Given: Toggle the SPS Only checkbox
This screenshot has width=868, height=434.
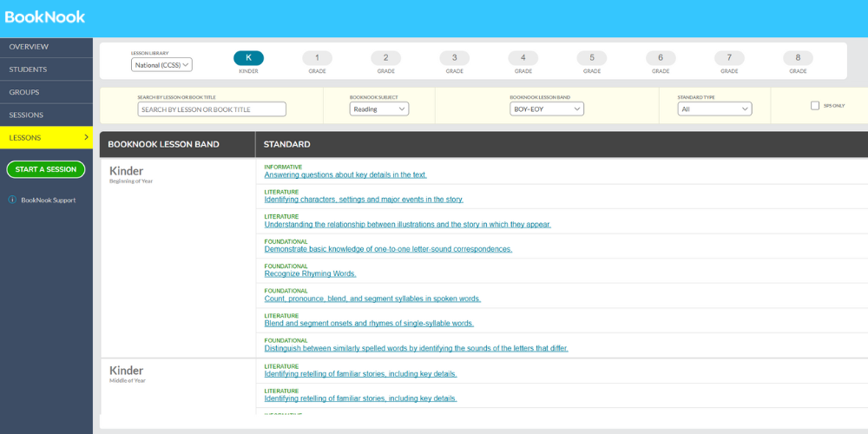Looking at the screenshot, I should click(815, 106).
